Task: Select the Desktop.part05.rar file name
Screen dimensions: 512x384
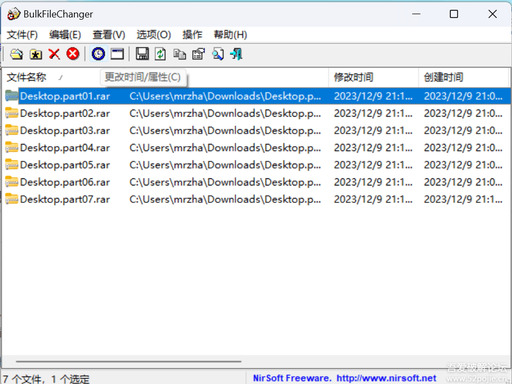Action: pos(65,165)
